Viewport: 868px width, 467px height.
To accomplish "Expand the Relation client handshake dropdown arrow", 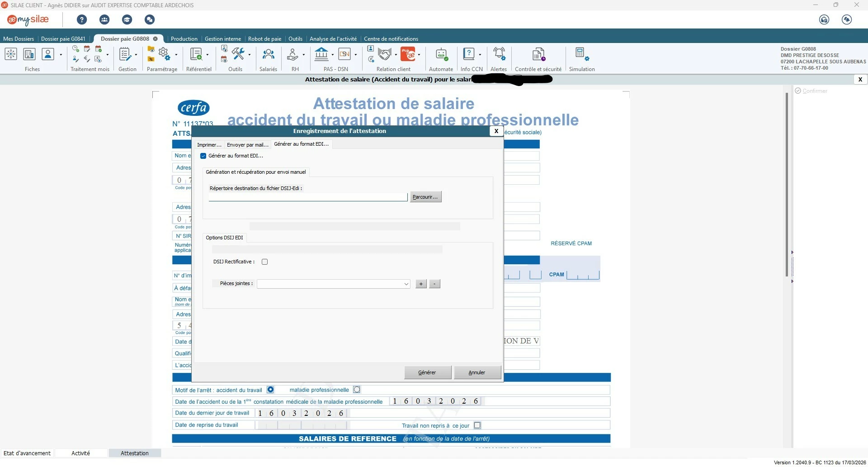I will pos(396,55).
